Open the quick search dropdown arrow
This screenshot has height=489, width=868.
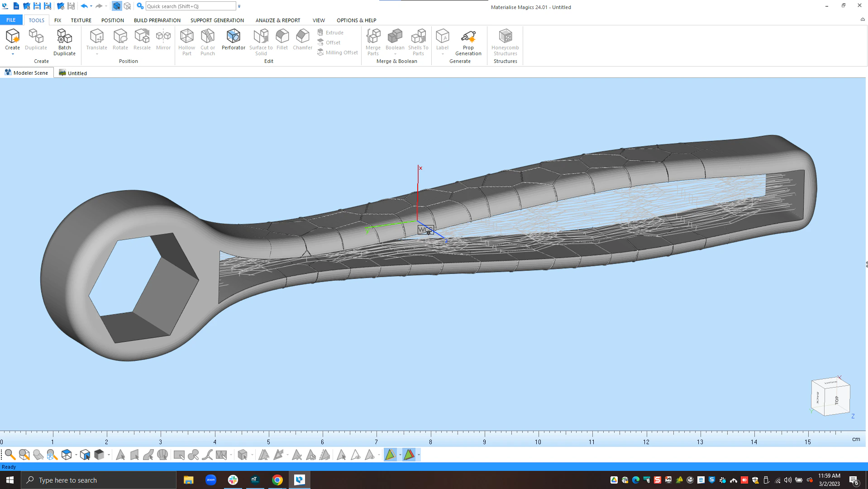click(x=239, y=6)
